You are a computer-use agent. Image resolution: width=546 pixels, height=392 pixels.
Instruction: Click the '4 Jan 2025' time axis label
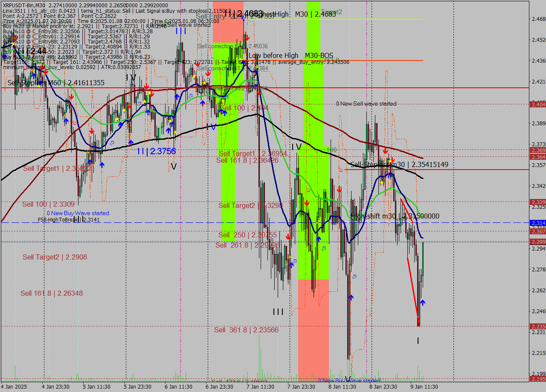[x=14, y=387]
